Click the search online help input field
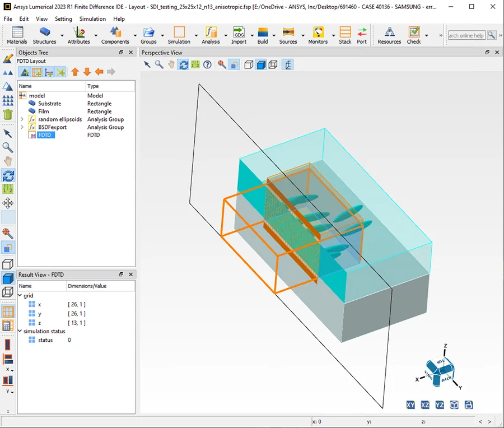Viewport: 504px width, 428px height. (x=466, y=35)
